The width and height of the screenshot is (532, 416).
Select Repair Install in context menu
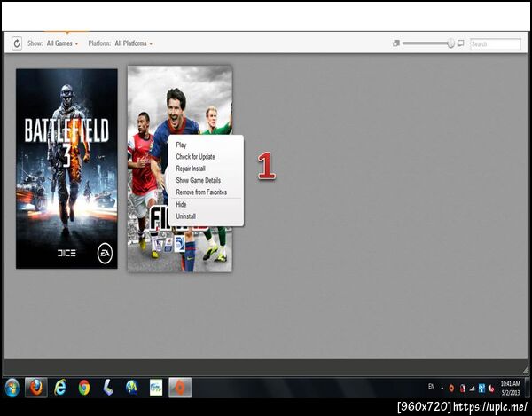[x=191, y=169]
